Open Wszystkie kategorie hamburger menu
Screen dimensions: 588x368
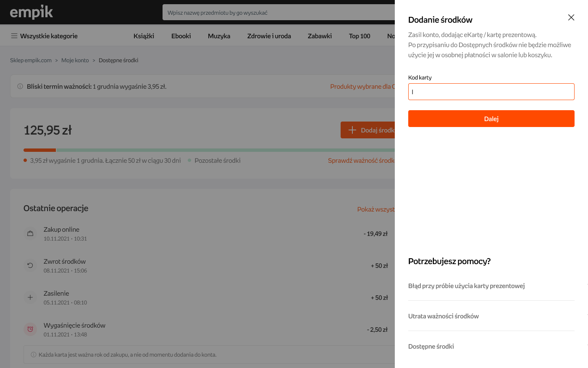tap(14, 36)
